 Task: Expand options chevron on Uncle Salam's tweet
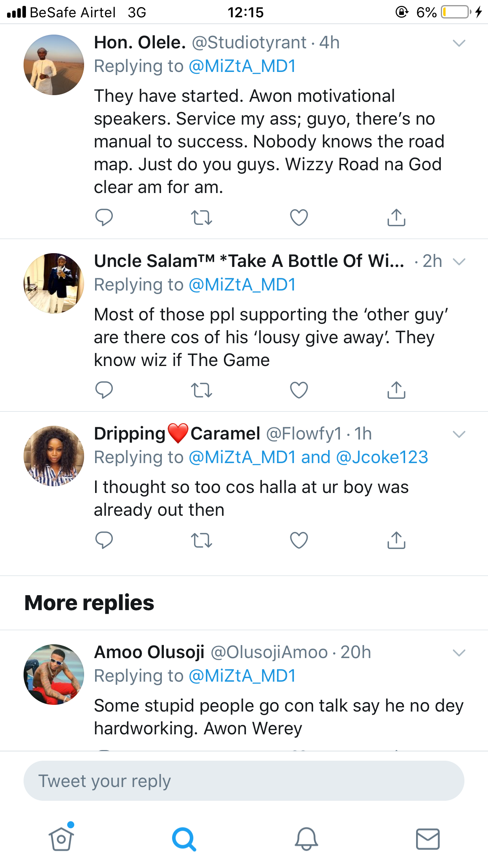click(x=459, y=261)
